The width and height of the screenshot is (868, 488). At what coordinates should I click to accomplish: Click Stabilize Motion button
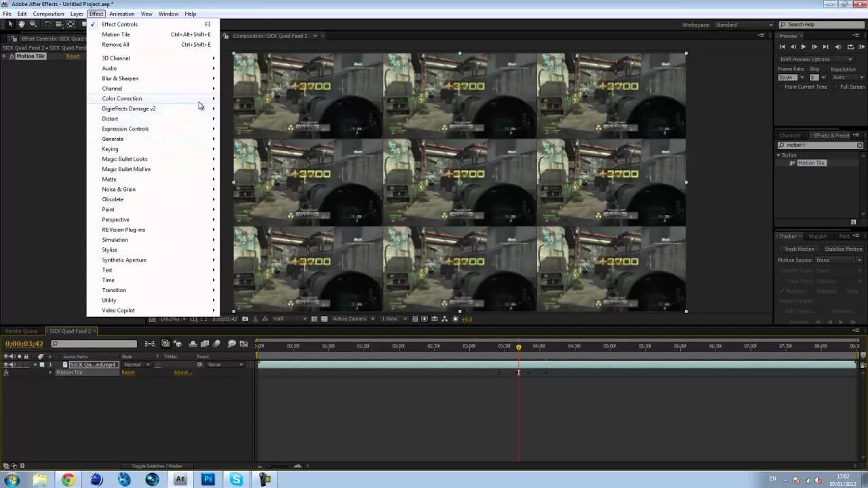tap(843, 249)
